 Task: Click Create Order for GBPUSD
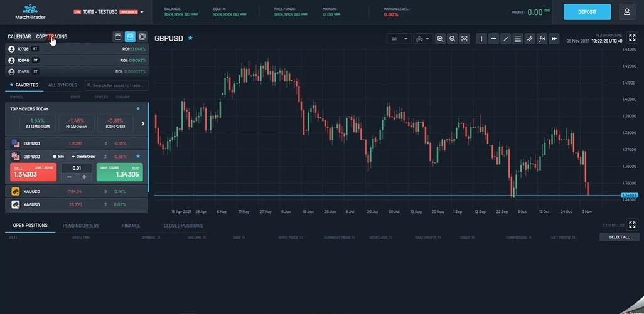click(x=83, y=157)
